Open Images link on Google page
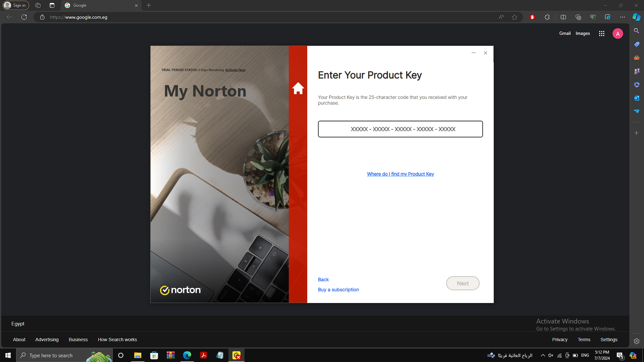 tap(583, 33)
